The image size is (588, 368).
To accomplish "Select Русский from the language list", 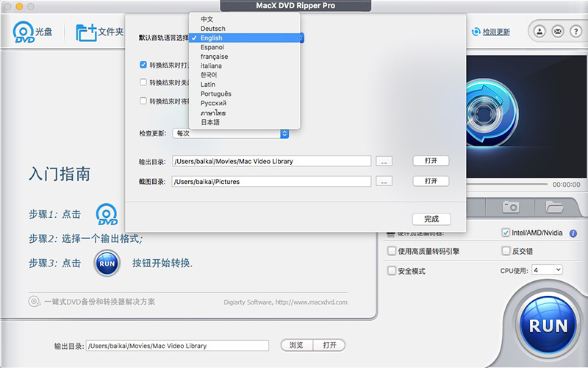I will pyautogui.click(x=245, y=103).
